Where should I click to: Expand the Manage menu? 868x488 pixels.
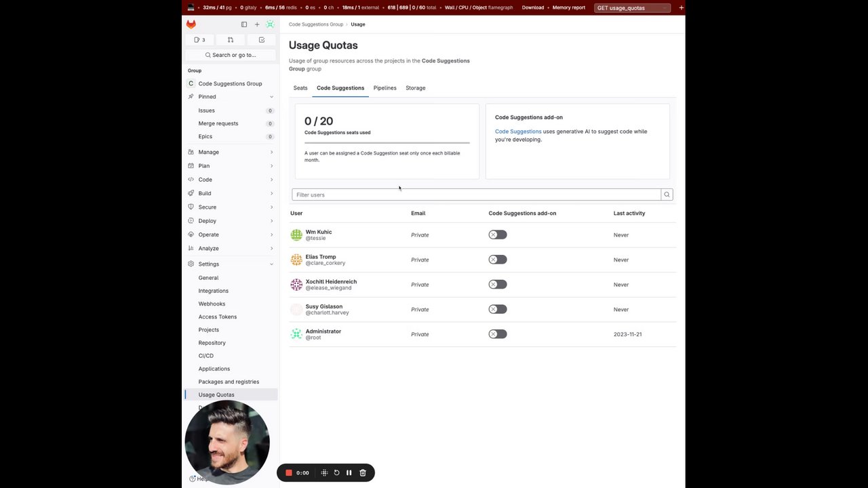[231, 152]
